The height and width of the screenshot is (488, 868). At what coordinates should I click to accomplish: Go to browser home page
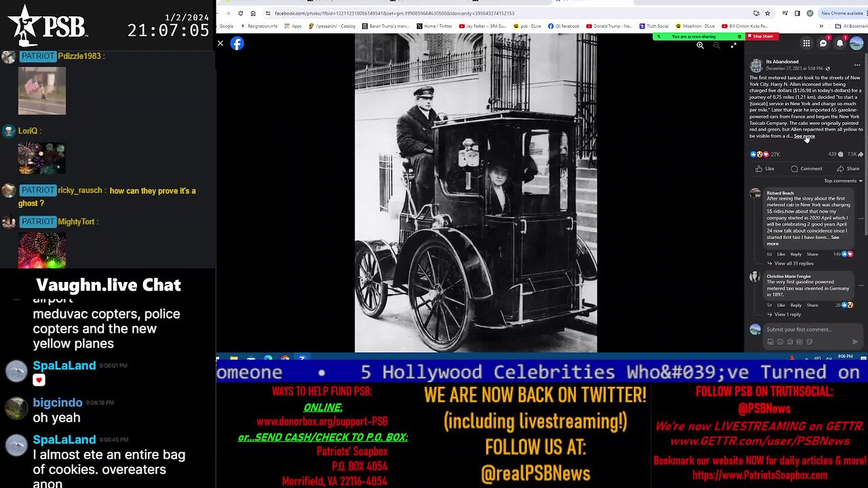(x=253, y=13)
